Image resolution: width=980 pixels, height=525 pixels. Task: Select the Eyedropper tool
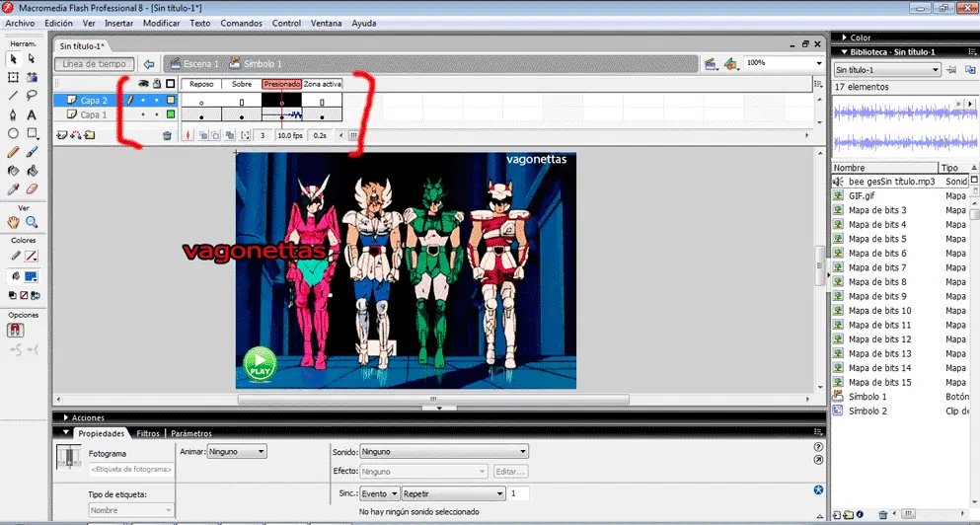coord(13,188)
